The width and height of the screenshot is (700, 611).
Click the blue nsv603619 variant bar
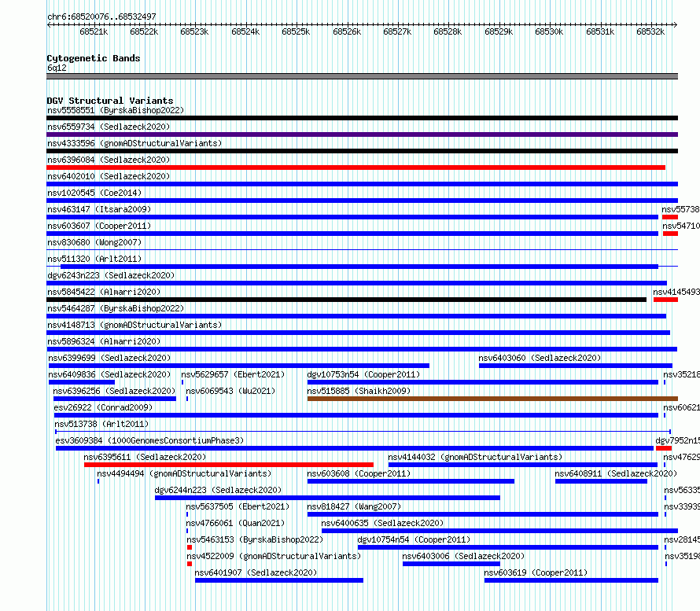572,580
